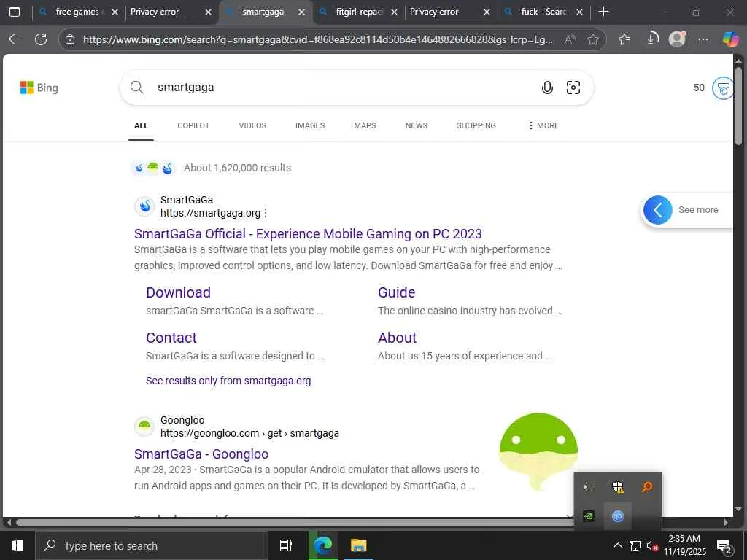
Task: Open Microsoft Rewards badge icon
Action: click(x=722, y=88)
